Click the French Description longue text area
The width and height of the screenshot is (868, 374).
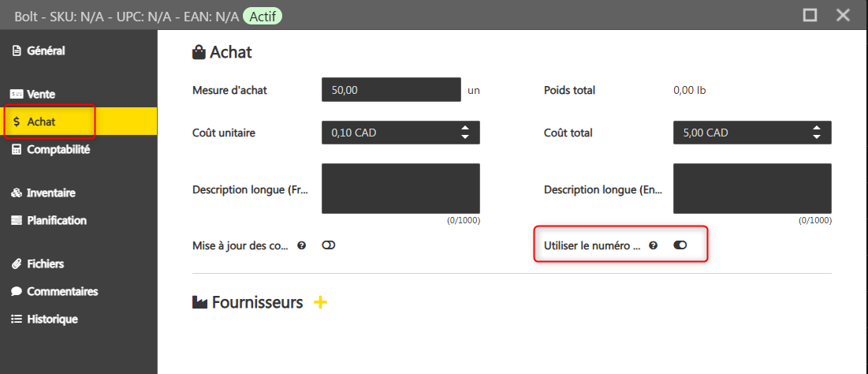[400, 189]
